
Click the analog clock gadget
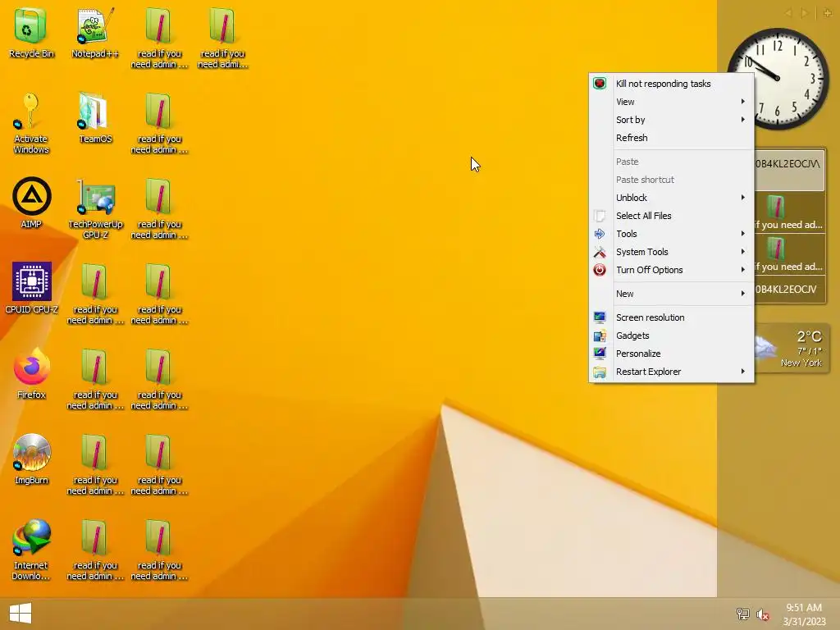click(778, 79)
